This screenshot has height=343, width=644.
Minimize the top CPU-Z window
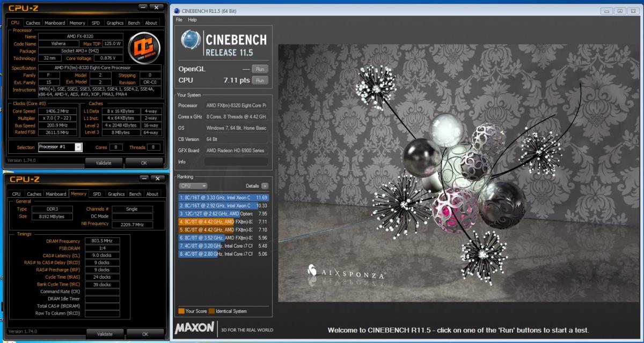click(142, 8)
